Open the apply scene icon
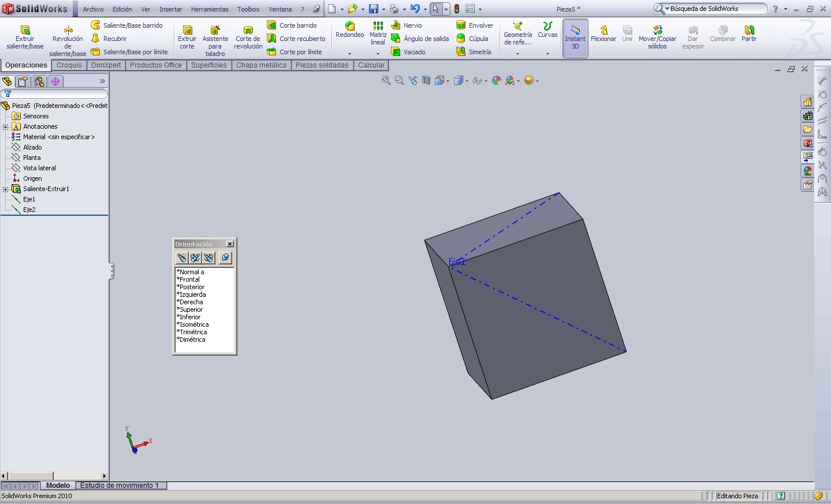Image resolution: width=831 pixels, height=504 pixels. (510, 81)
